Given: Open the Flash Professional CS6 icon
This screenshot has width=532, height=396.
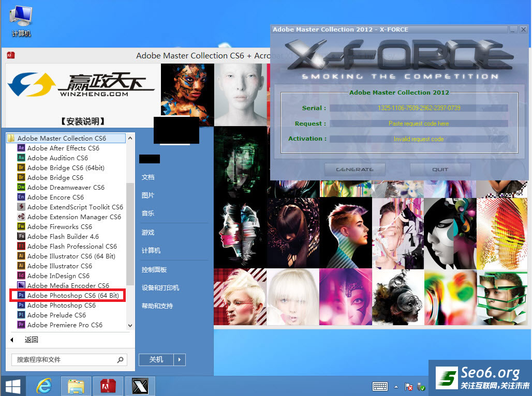Looking at the screenshot, I should (x=21, y=246).
